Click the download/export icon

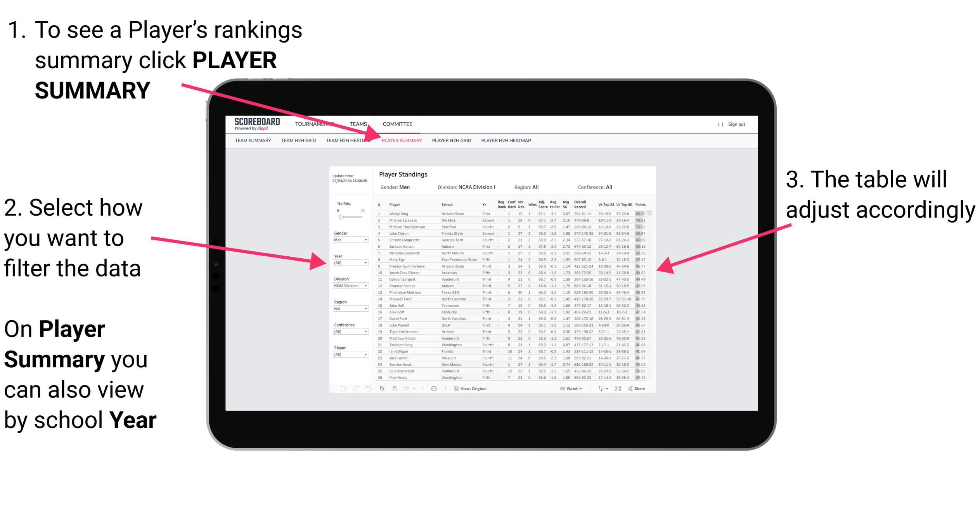(604, 389)
